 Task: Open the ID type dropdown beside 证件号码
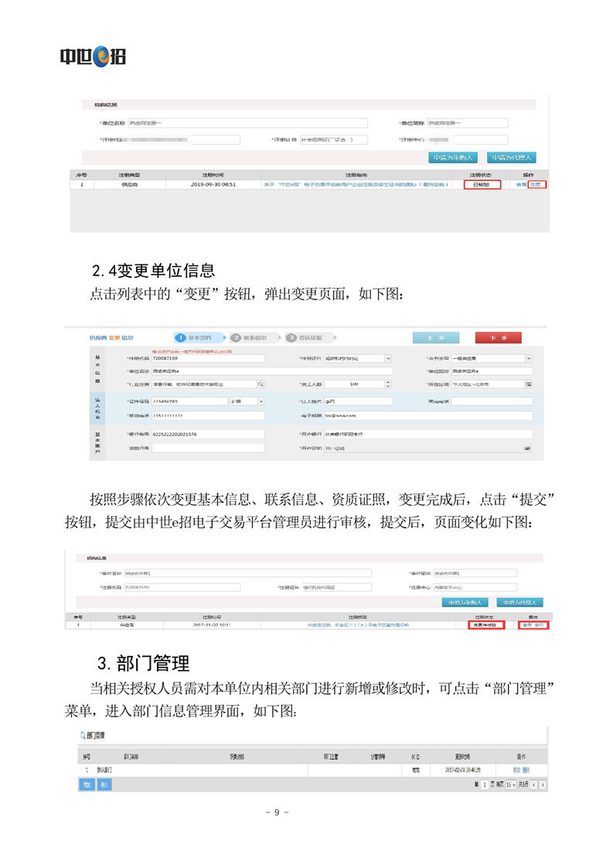(x=261, y=402)
